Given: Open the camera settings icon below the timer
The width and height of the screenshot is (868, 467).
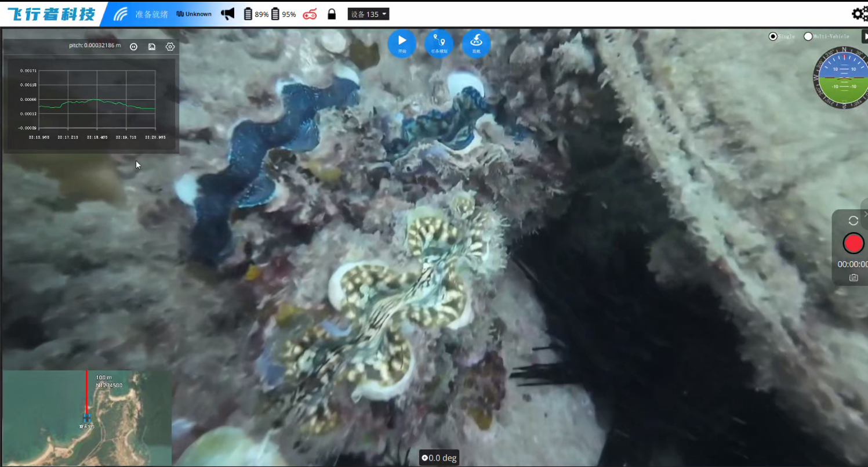Looking at the screenshot, I should (854, 278).
